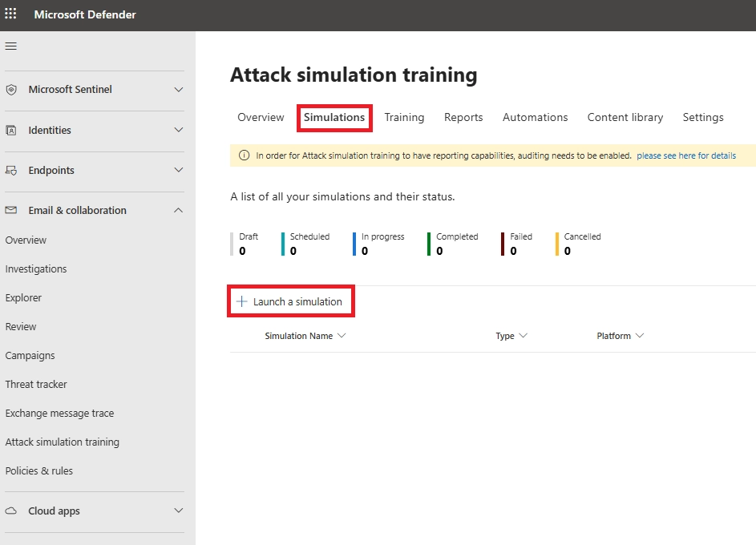The width and height of the screenshot is (756, 545).
Task: Navigate to Threat tracker
Action: pos(36,384)
